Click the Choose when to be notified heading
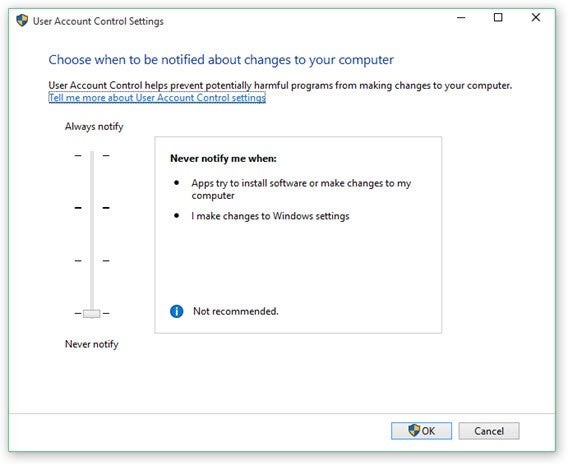The height and width of the screenshot is (465, 568). click(x=221, y=60)
